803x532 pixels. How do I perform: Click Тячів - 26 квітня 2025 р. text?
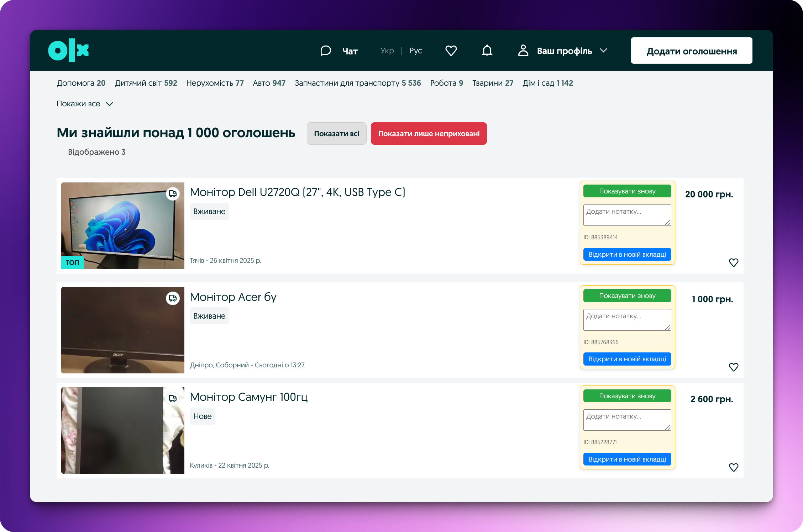click(226, 261)
